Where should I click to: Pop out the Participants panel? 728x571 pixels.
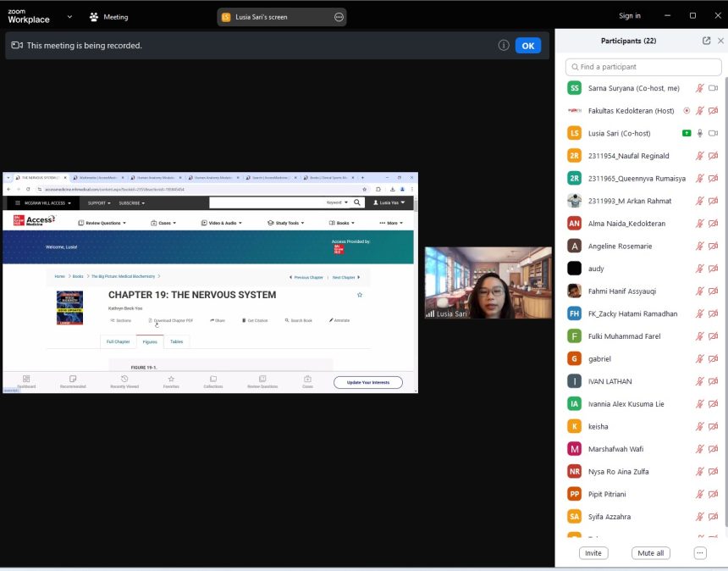coord(706,41)
